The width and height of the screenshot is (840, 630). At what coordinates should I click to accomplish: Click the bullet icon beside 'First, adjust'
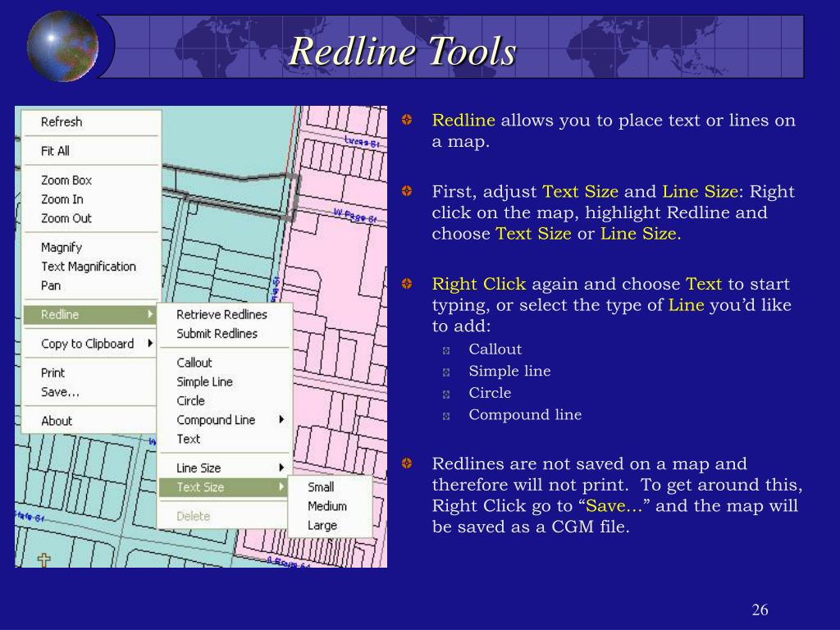point(407,190)
